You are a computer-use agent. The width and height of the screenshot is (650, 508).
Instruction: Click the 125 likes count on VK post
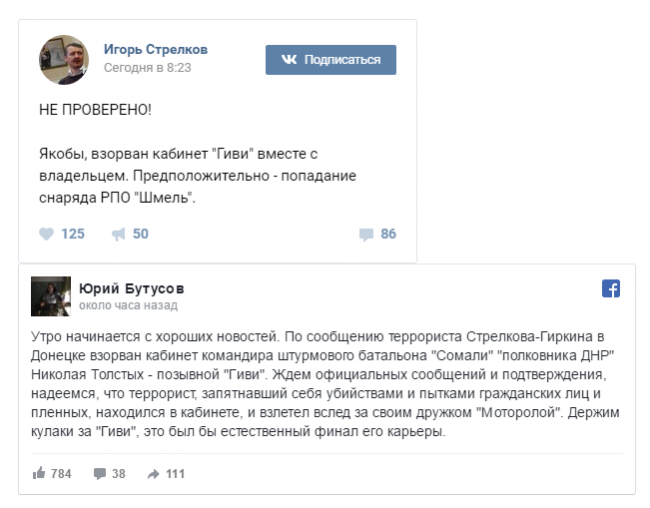tap(73, 234)
